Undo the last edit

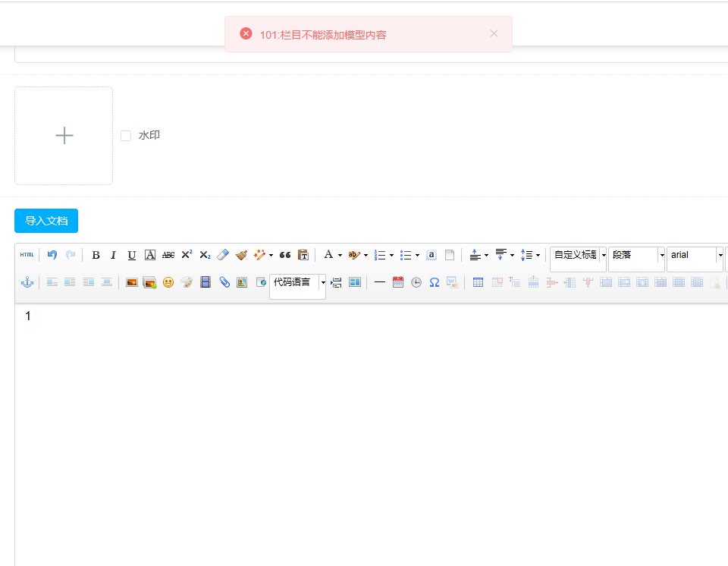[52, 255]
